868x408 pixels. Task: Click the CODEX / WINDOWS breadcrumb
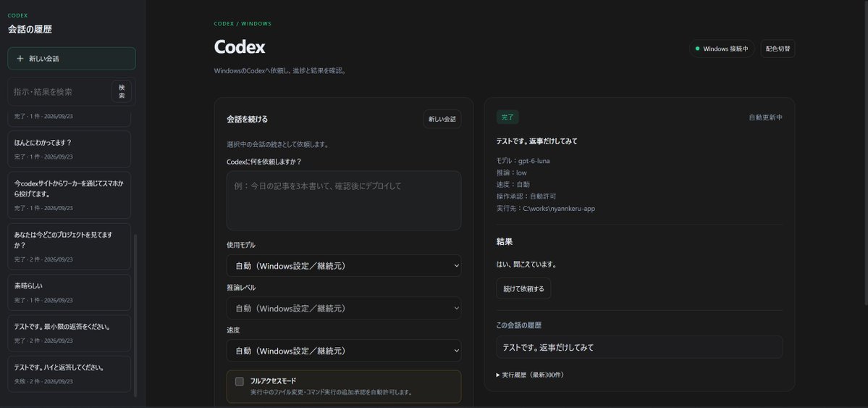pyautogui.click(x=243, y=24)
